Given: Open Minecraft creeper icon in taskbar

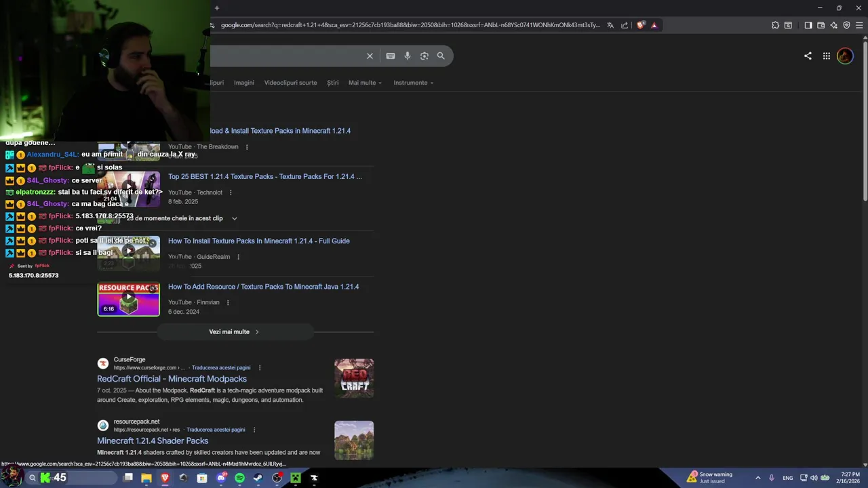Looking at the screenshot, I should click(296, 478).
